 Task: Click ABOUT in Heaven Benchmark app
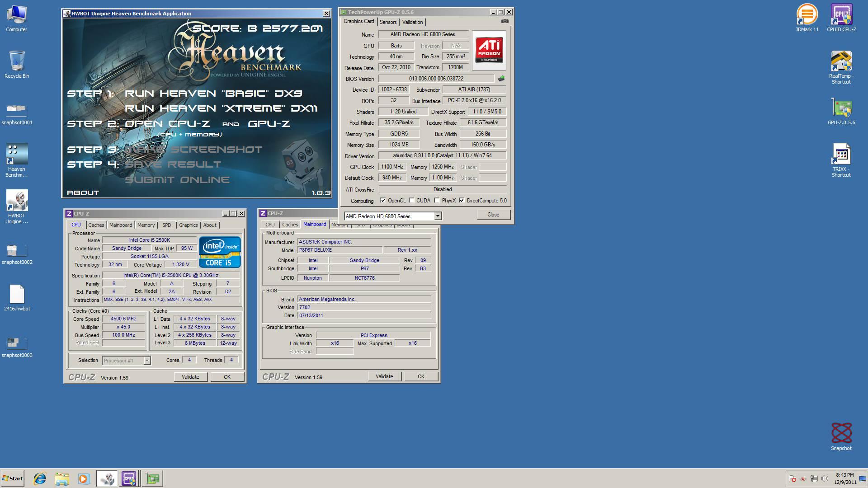83,192
